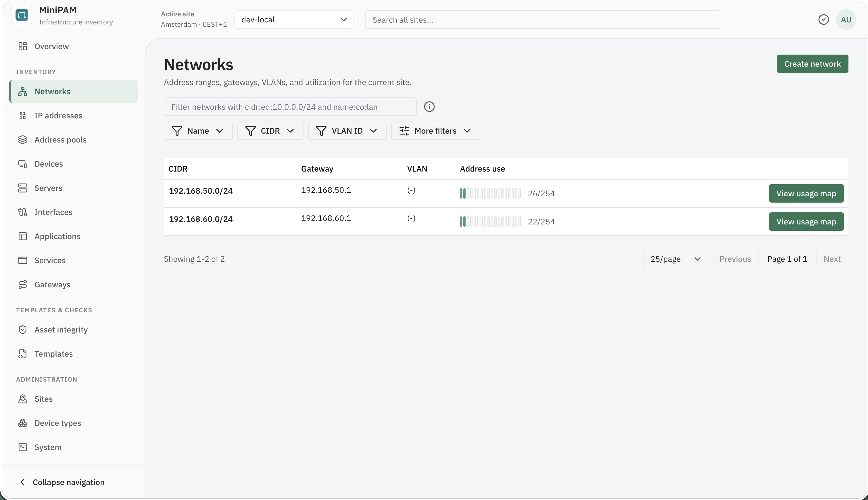
Task: Click the 26/254 address usage bar
Action: 490,193
